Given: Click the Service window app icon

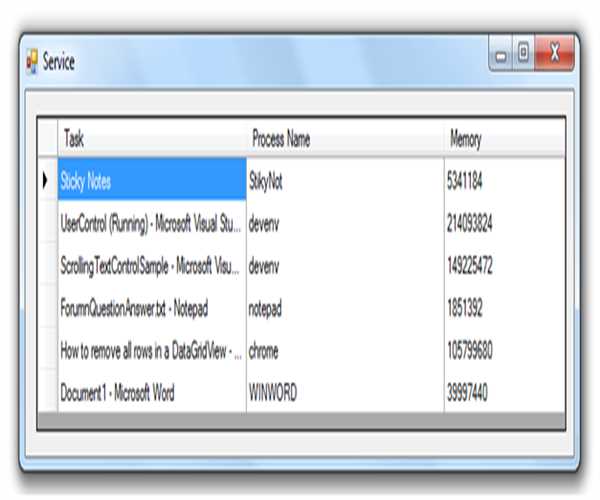Looking at the screenshot, I should [31, 62].
